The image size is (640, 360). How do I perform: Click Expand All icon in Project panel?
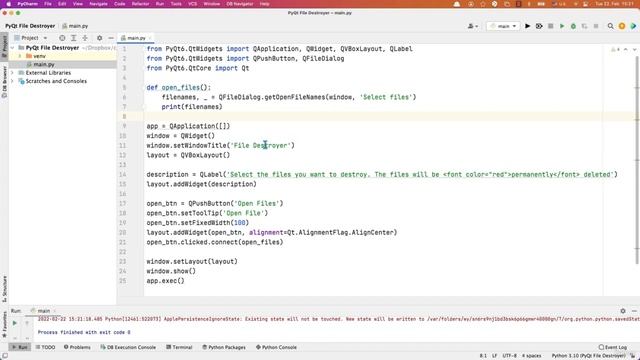(73, 38)
